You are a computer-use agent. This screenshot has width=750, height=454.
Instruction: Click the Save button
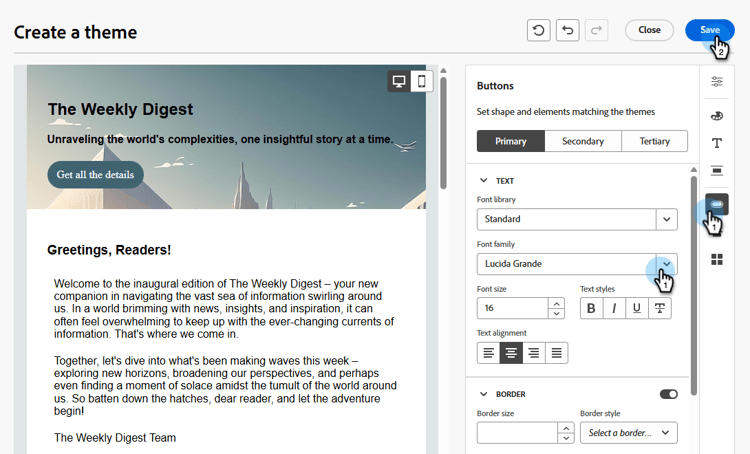pos(709,30)
